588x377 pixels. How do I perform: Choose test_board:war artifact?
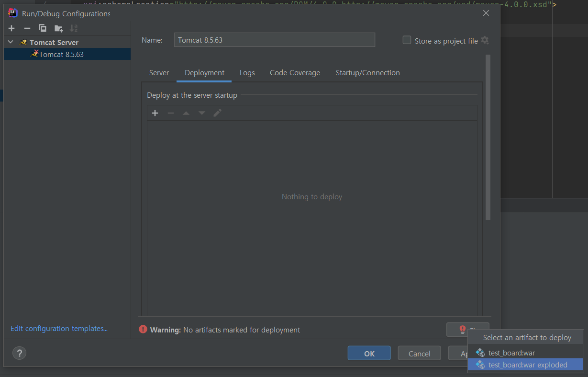(525, 353)
